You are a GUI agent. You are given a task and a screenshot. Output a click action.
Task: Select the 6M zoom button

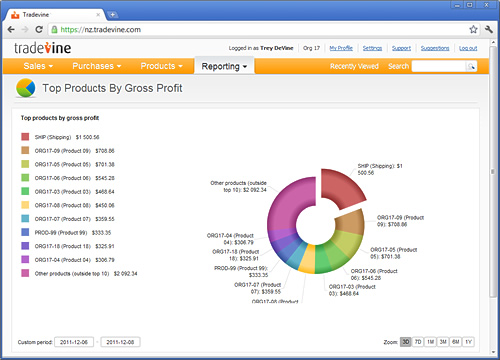pyautogui.click(x=456, y=342)
